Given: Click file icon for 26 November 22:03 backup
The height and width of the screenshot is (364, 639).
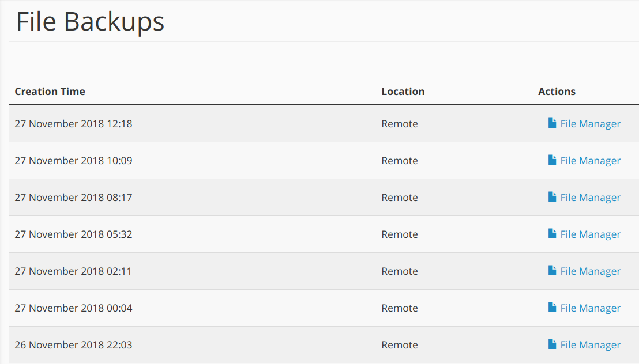Looking at the screenshot, I should point(552,344).
